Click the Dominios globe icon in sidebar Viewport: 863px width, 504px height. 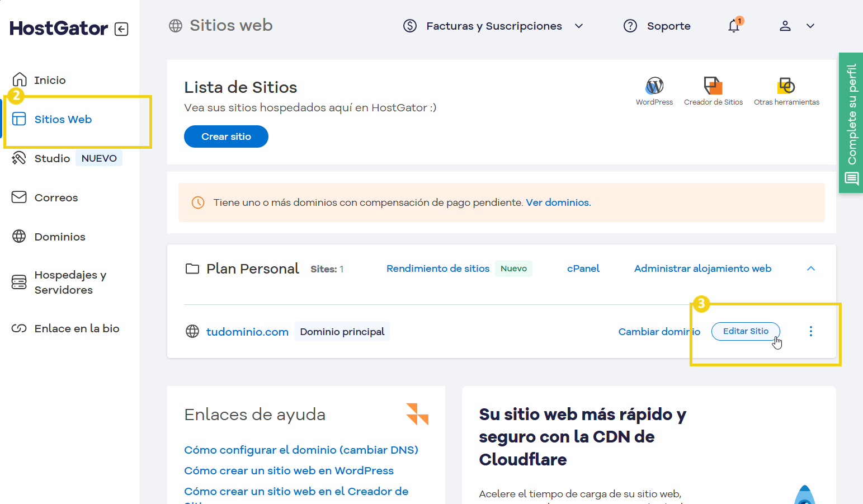tap(19, 236)
